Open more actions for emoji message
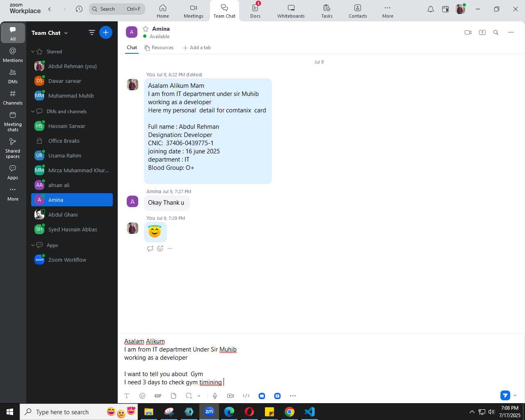This screenshot has width=525, height=420. click(170, 249)
